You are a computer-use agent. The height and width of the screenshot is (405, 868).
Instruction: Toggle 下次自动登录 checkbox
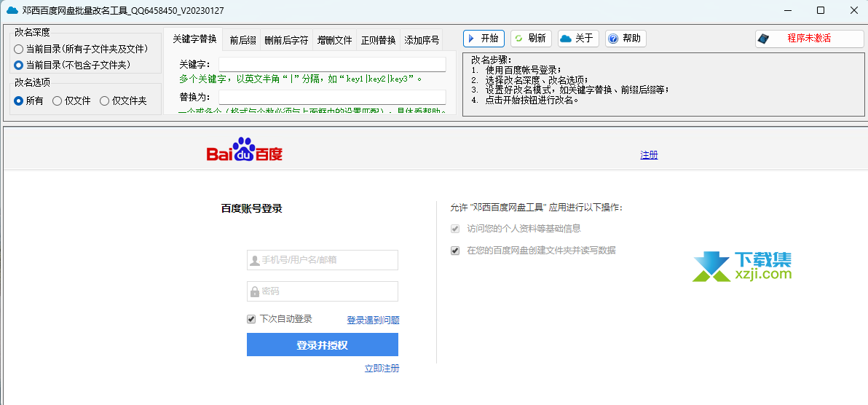coord(251,319)
